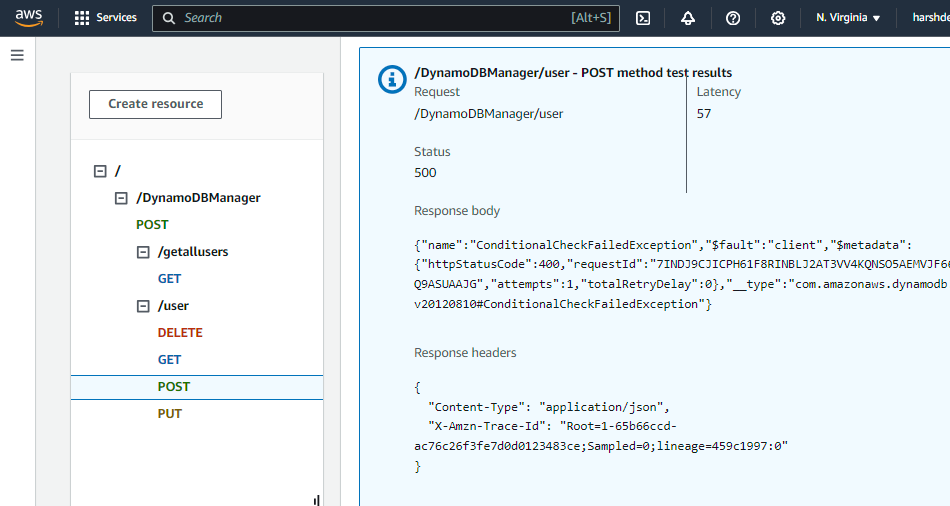
Task: Open the AWS console home logo
Action: pos(29,18)
